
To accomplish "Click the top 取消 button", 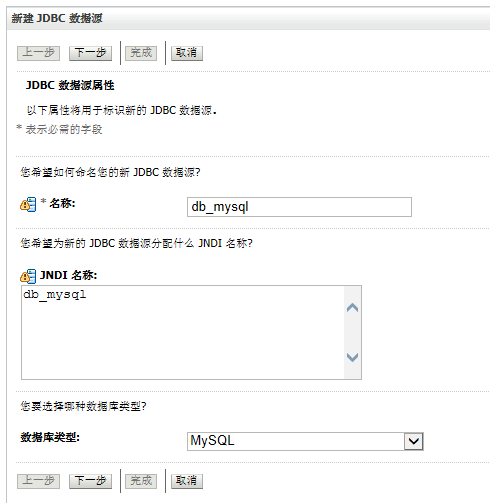I will tap(187, 53).
